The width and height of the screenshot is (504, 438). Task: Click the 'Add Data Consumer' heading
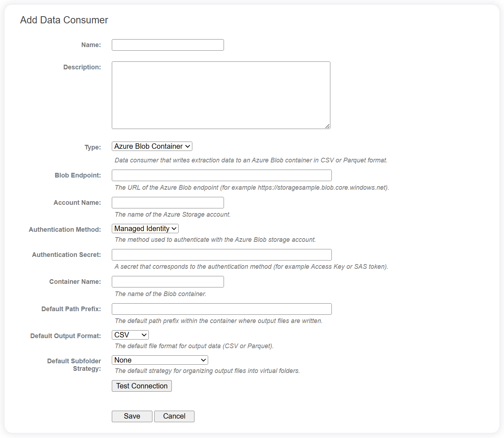64,20
